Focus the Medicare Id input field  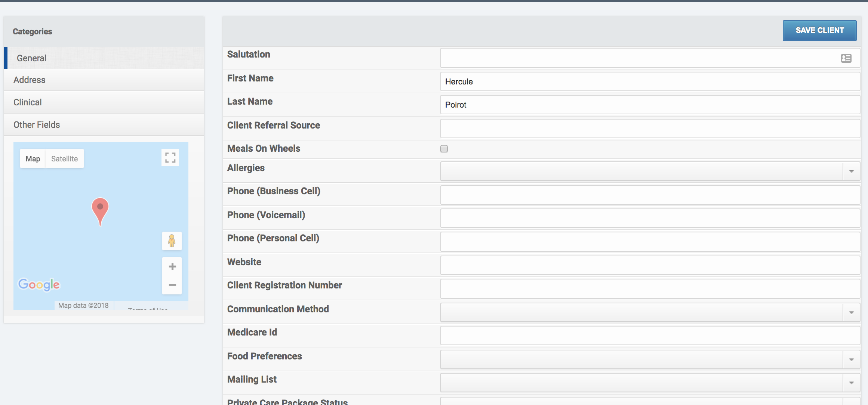pyautogui.click(x=650, y=336)
